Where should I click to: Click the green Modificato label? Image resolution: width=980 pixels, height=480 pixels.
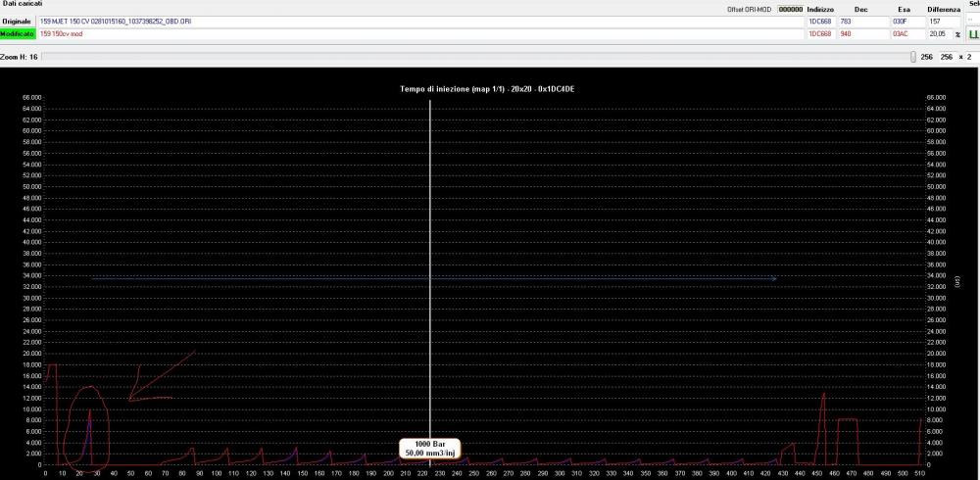pos(19,33)
